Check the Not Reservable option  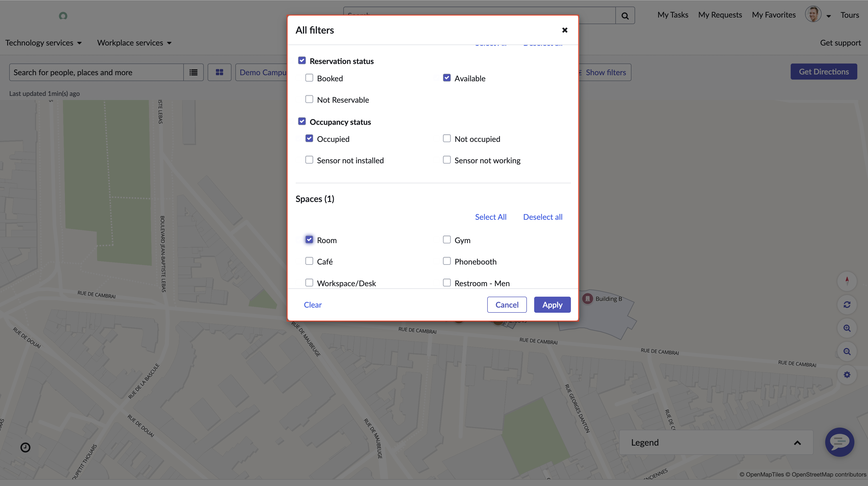pos(309,99)
